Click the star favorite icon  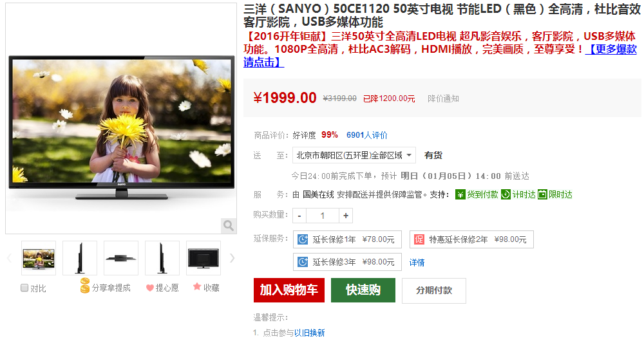point(197,286)
